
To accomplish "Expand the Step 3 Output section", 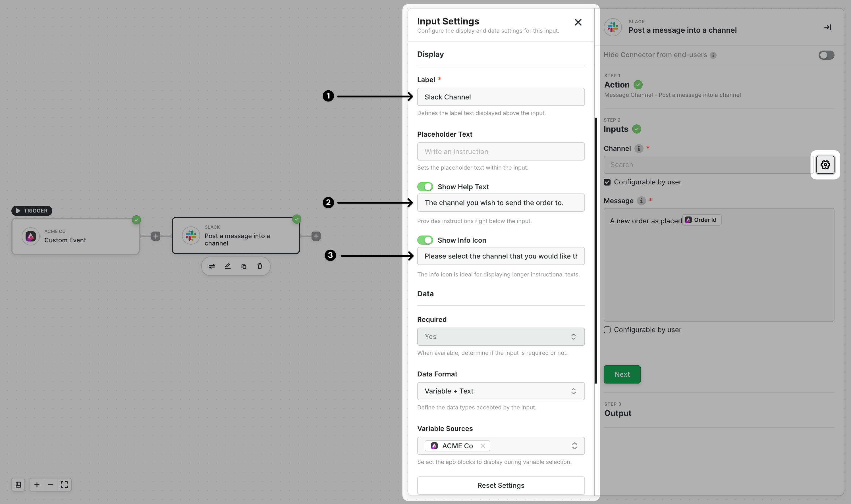I will tap(618, 413).
